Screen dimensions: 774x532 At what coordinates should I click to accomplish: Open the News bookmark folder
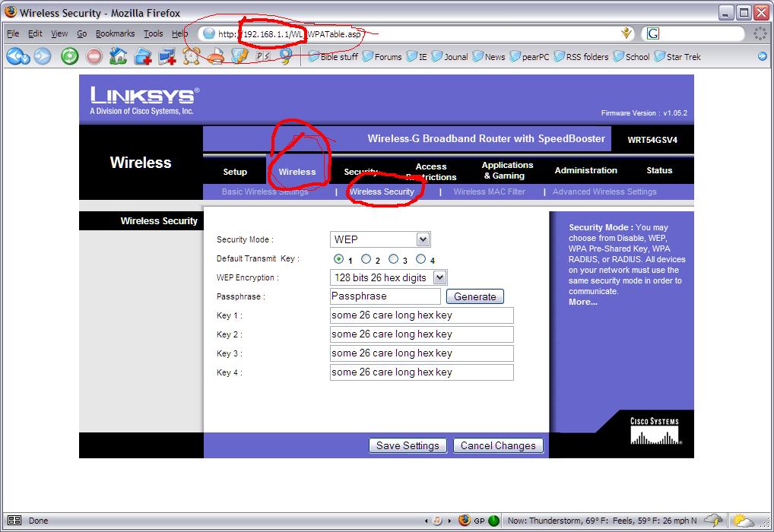click(x=489, y=57)
